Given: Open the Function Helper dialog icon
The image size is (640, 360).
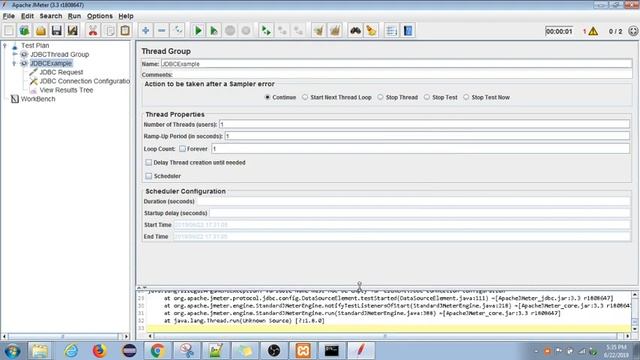Looking at the screenshot, I should coord(391,31).
